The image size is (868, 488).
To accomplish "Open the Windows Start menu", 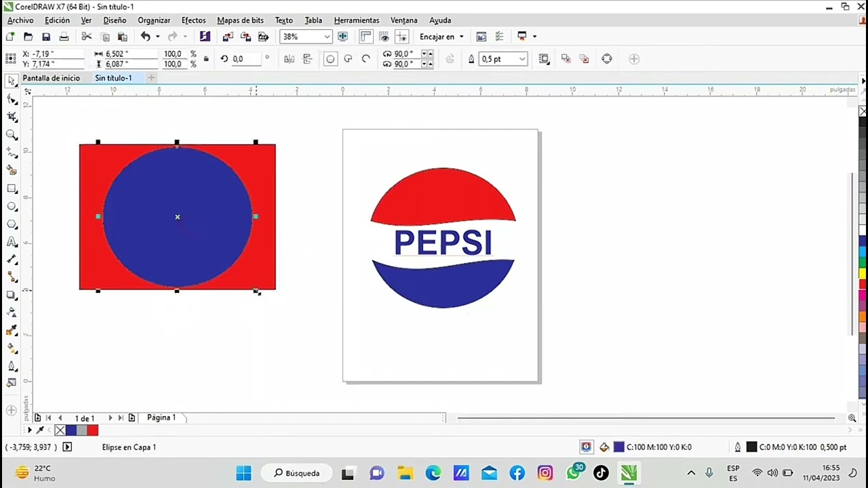I will (243, 473).
